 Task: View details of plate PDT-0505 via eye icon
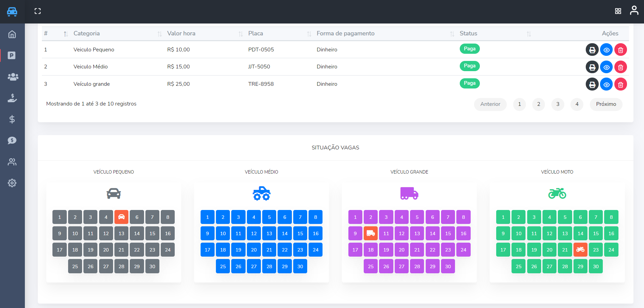click(x=606, y=50)
